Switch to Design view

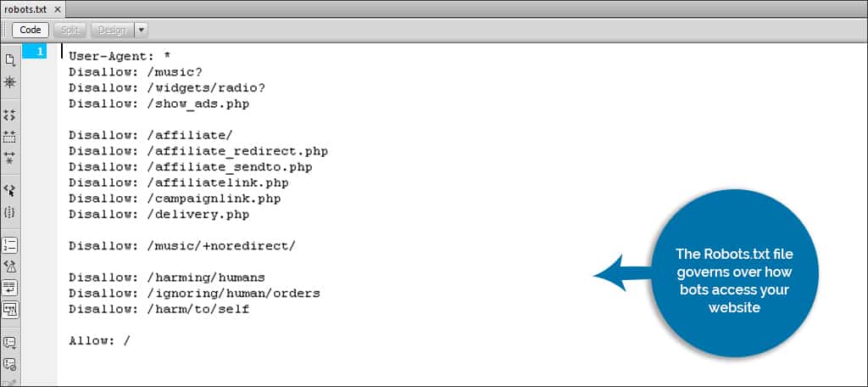pos(113,30)
